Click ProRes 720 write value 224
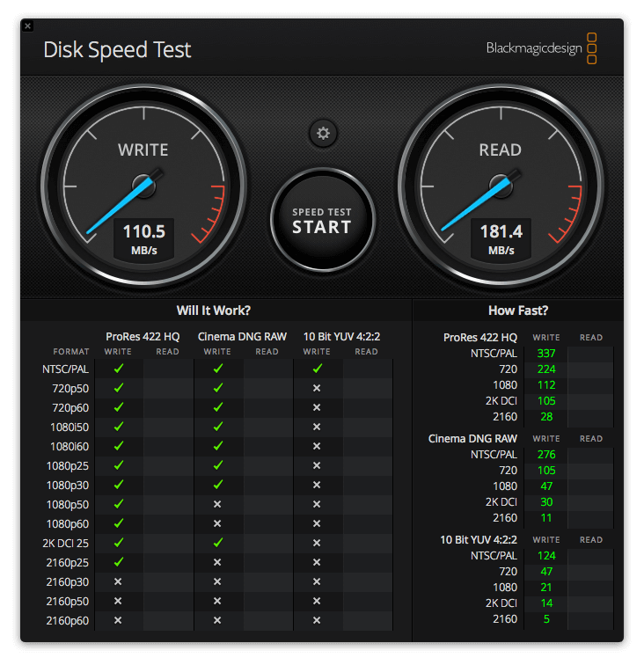This screenshot has height=665, width=644. [x=546, y=369]
